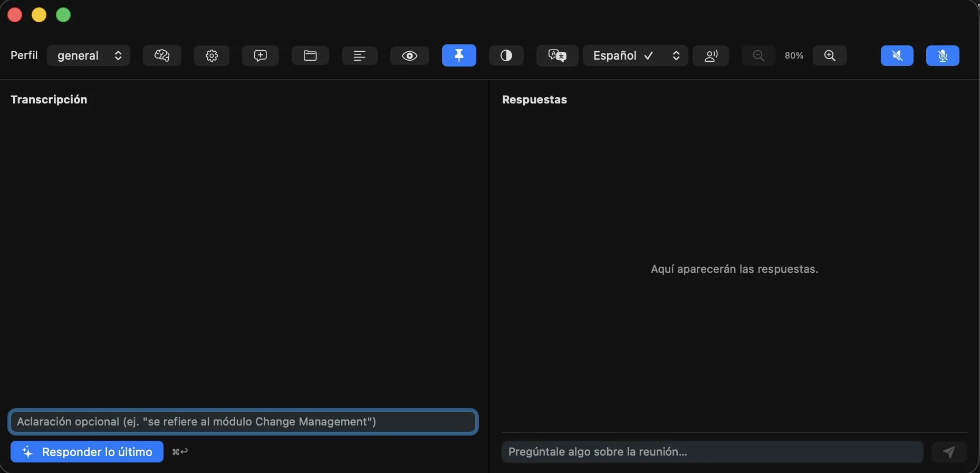Click the speaking person icon
This screenshot has width=980, height=473.
click(x=711, y=55)
